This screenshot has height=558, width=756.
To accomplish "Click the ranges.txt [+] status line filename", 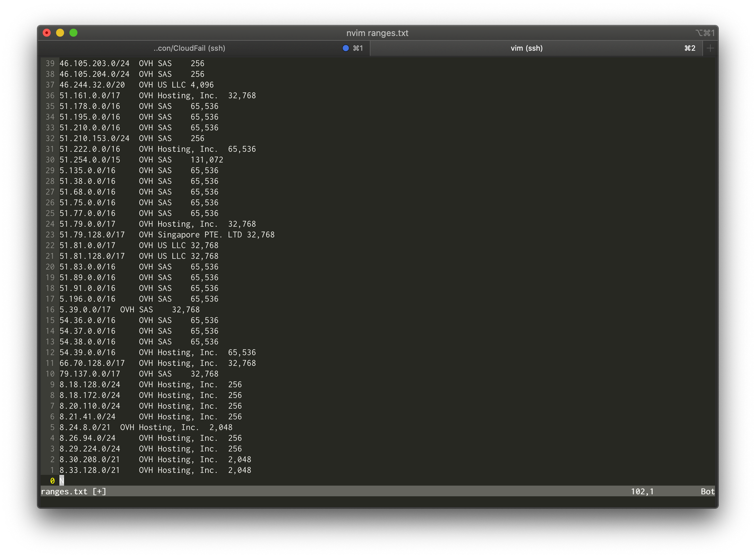I will pos(74,491).
